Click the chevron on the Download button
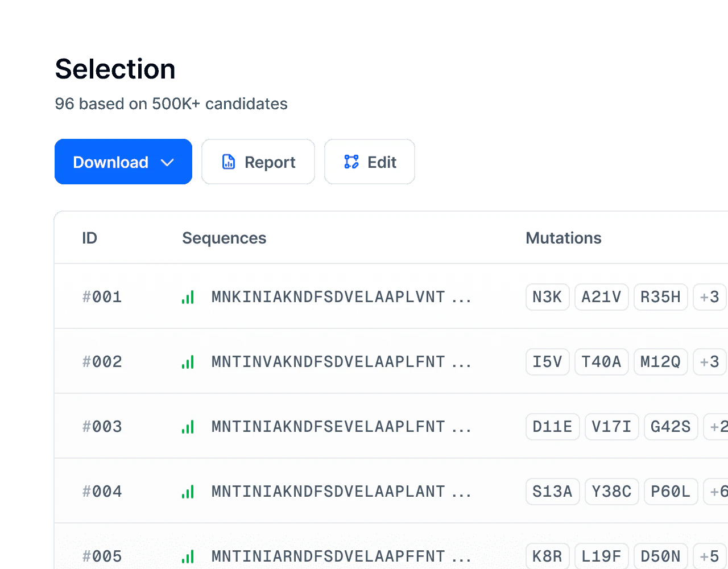Screen dimensions: 728x569 [x=168, y=162]
